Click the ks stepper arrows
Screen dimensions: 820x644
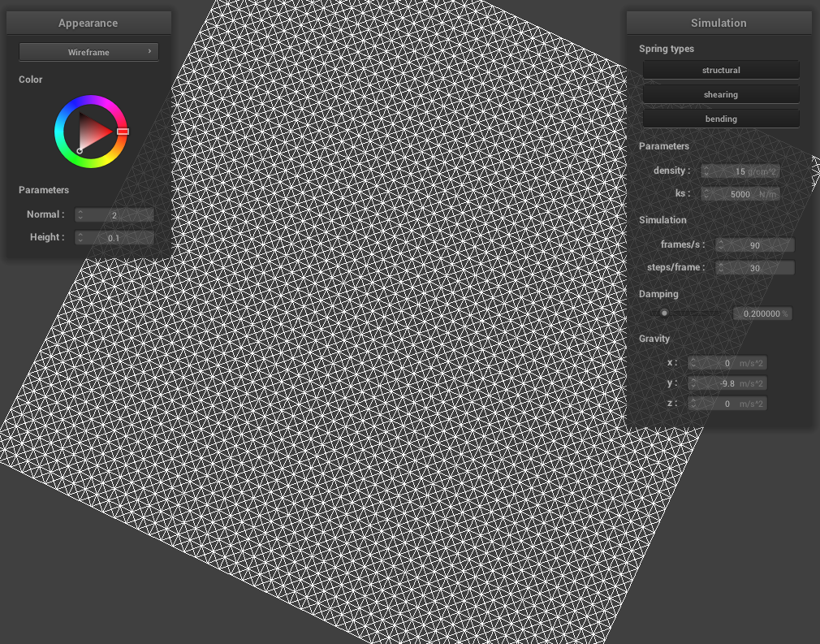(706, 194)
